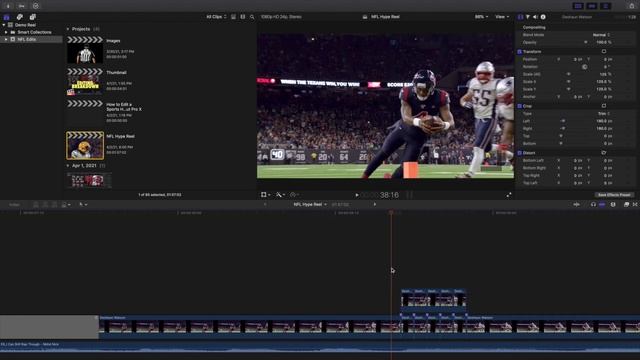Viewport: 640px width, 360px height.
Task: Open the retiming speedometer dropdown
Action: click(294, 195)
